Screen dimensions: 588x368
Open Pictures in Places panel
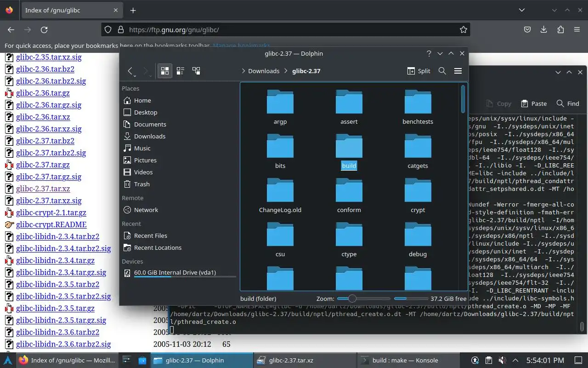click(x=179, y=160)
